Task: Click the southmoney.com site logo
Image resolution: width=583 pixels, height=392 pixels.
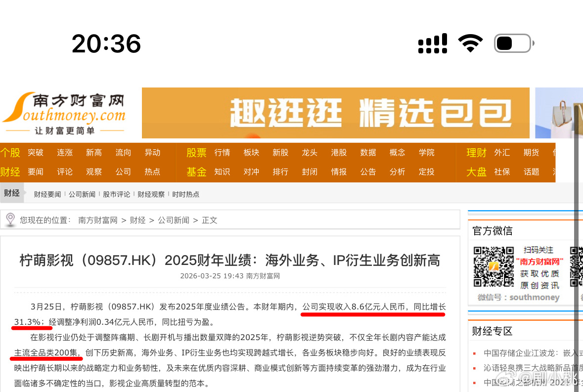Action: pos(64,113)
